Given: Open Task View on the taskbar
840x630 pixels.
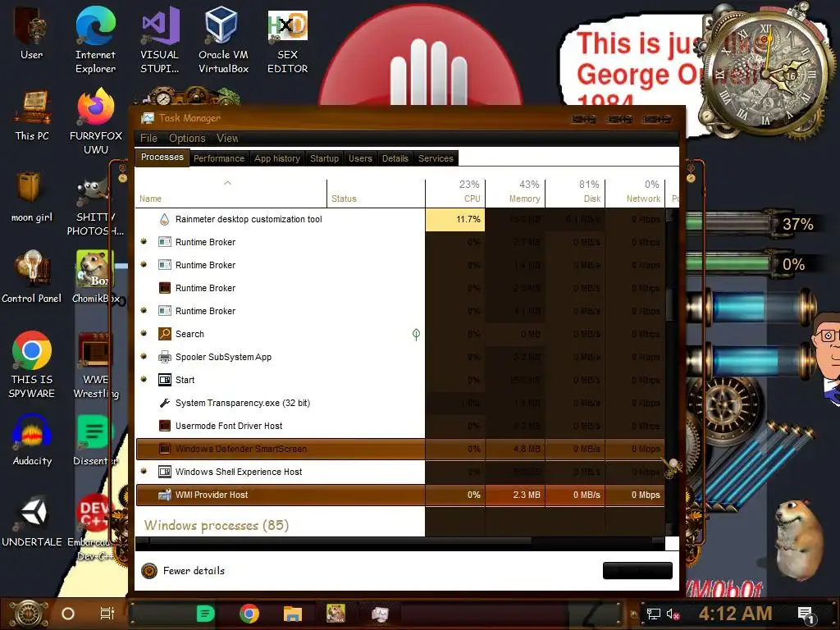Looking at the screenshot, I should point(107,614).
